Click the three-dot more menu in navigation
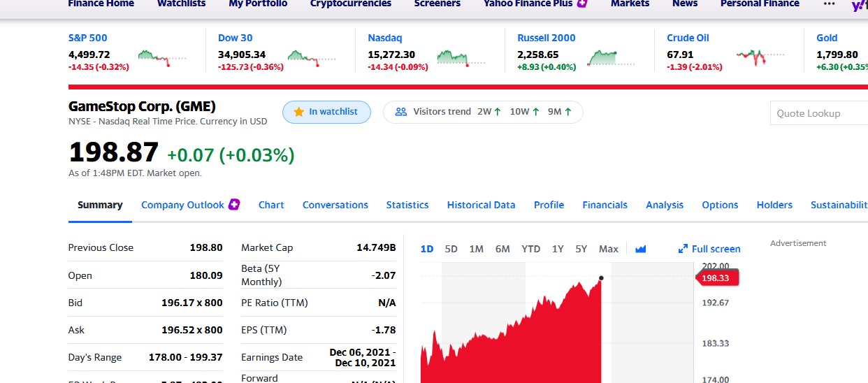Screen dimensions: 868x383 coord(830,3)
